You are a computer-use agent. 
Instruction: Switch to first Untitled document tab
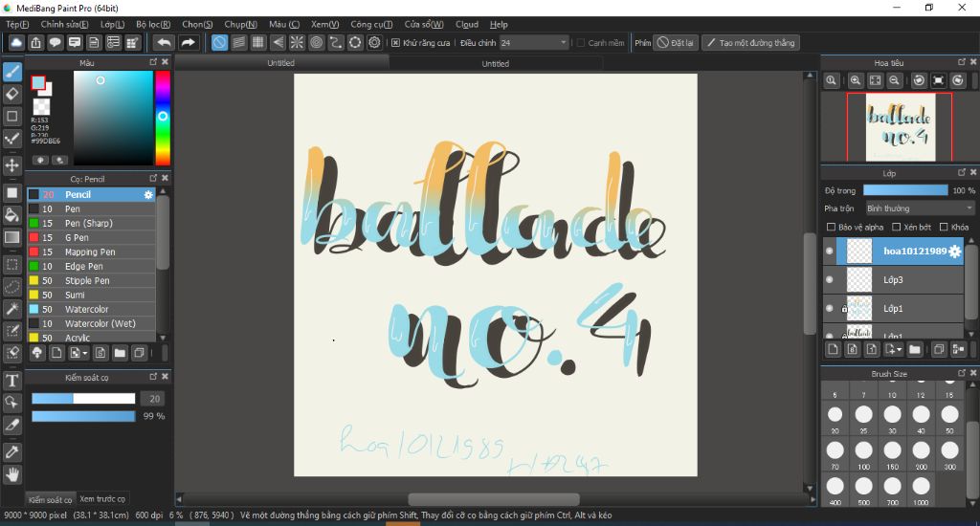pos(281,62)
